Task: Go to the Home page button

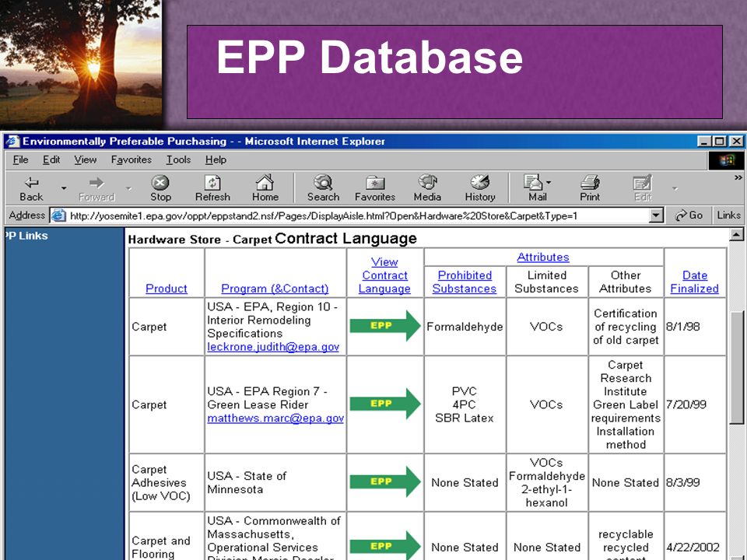Action: pyautogui.click(x=265, y=188)
